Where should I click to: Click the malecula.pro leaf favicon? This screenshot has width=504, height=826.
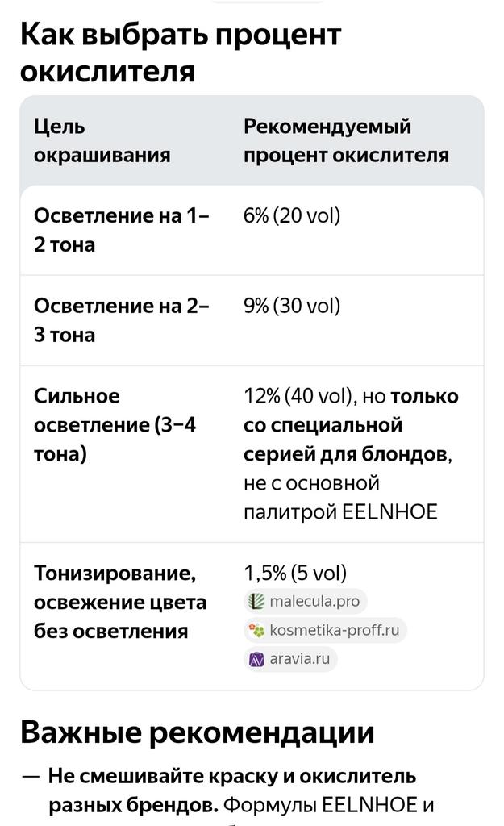coord(256,601)
